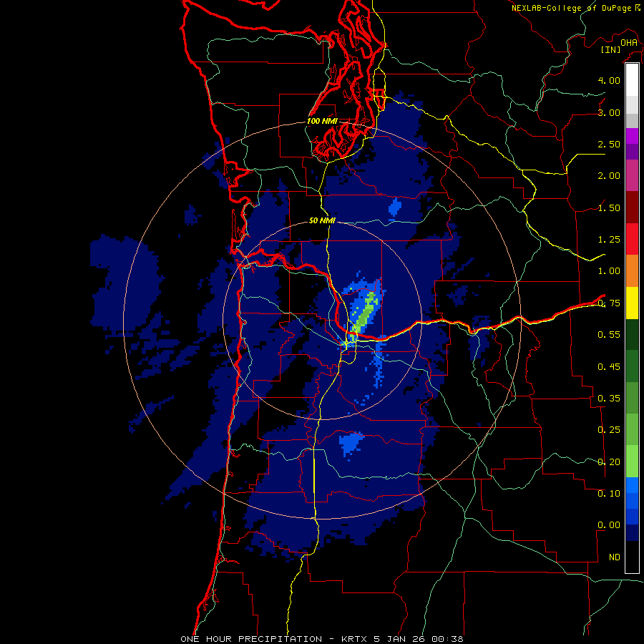This screenshot has width=644, height=644.
Task: Click the bright red legend swatch
Action: (632, 239)
